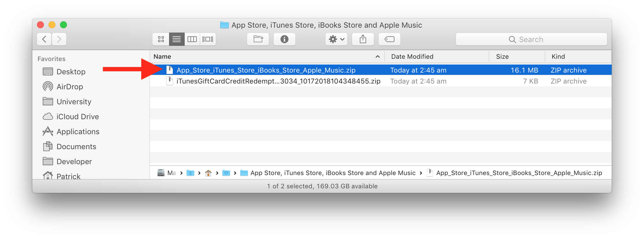This screenshot has width=644, height=239.
Task: Click the Favorites sidebar heading
Action: (x=52, y=59)
